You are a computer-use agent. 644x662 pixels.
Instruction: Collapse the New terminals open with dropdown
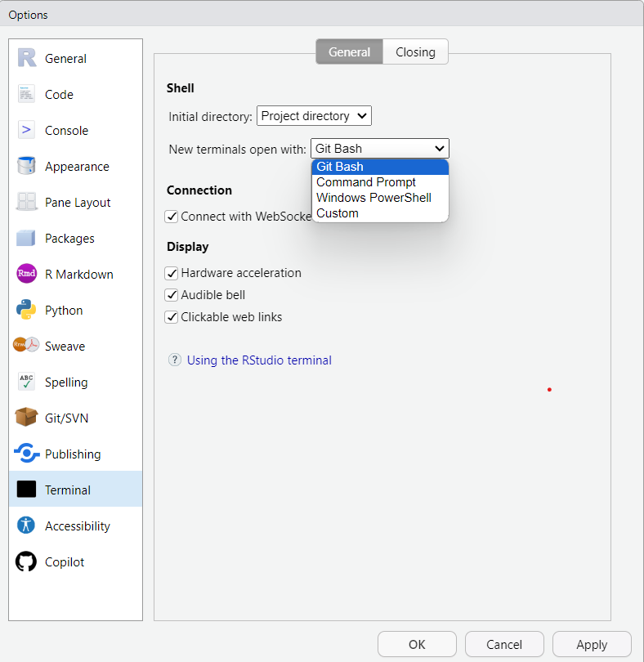380,149
